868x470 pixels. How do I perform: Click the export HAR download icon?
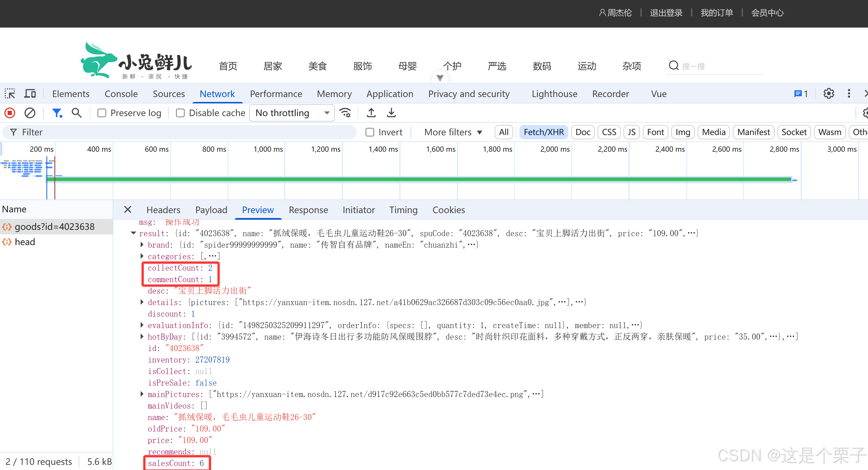point(391,113)
